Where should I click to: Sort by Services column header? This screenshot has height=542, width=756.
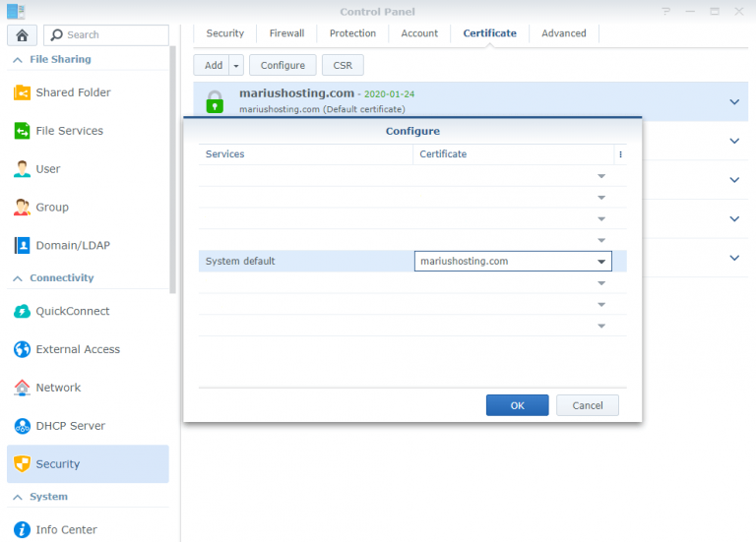click(306, 154)
